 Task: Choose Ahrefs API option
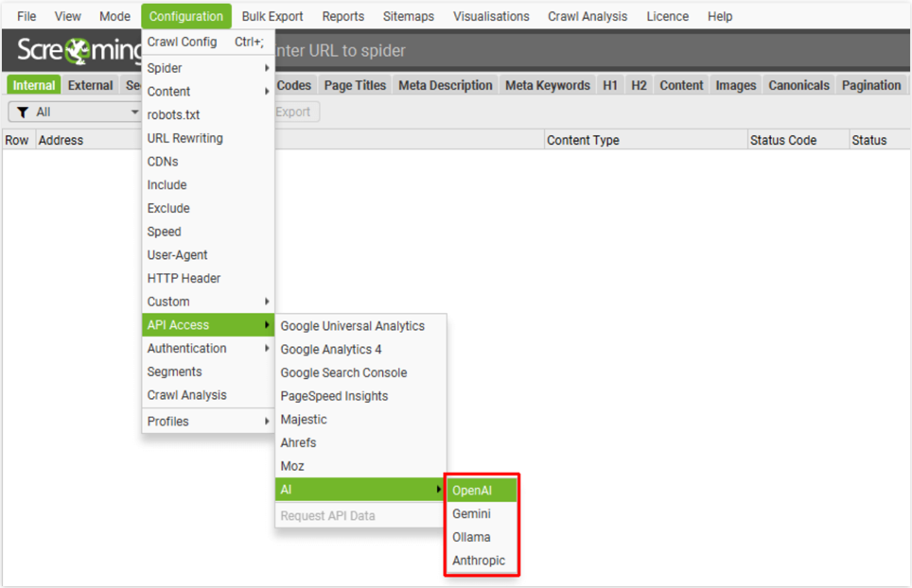(x=360, y=442)
